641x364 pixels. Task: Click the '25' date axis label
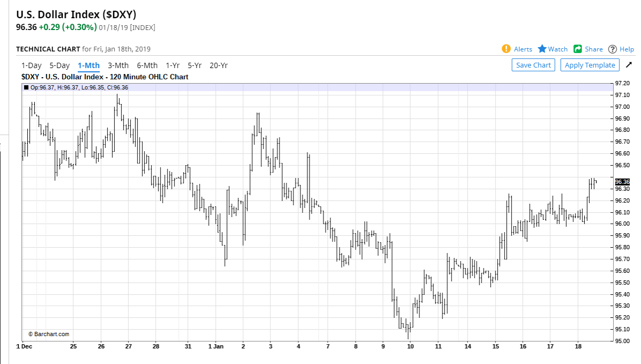pyautogui.click(x=73, y=346)
